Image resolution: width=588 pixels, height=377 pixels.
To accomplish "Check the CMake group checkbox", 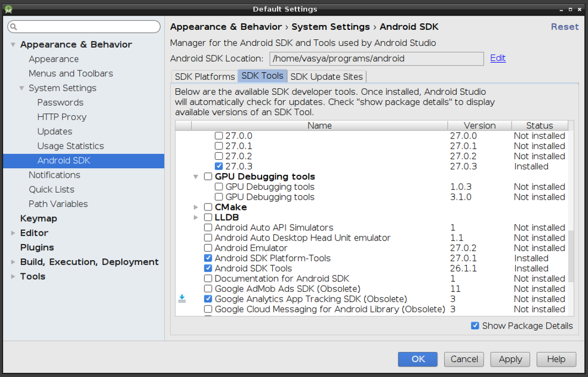I will (x=208, y=207).
